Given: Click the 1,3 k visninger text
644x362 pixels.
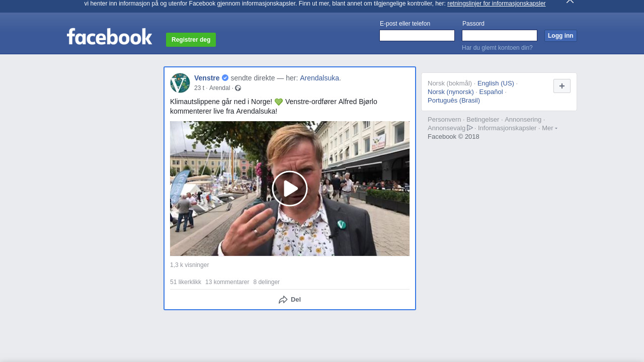Looking at the screenshot, I should click(x=189, y=265).
